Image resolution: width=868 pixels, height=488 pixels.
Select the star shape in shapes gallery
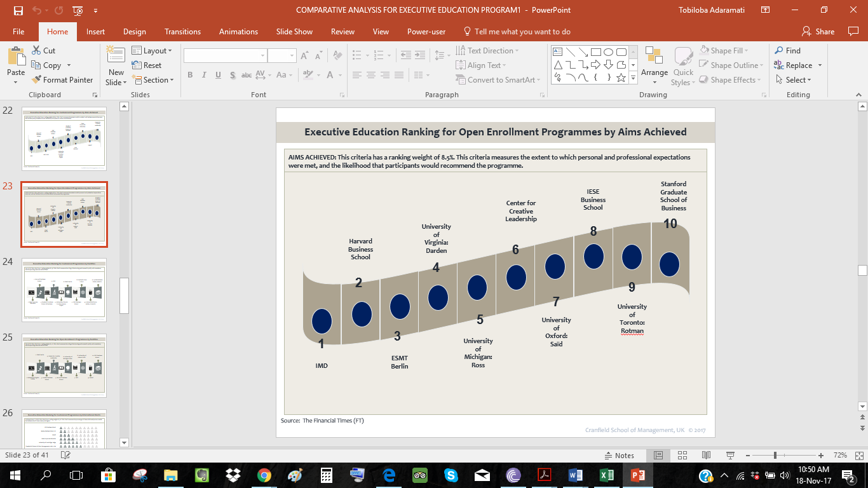621,78
